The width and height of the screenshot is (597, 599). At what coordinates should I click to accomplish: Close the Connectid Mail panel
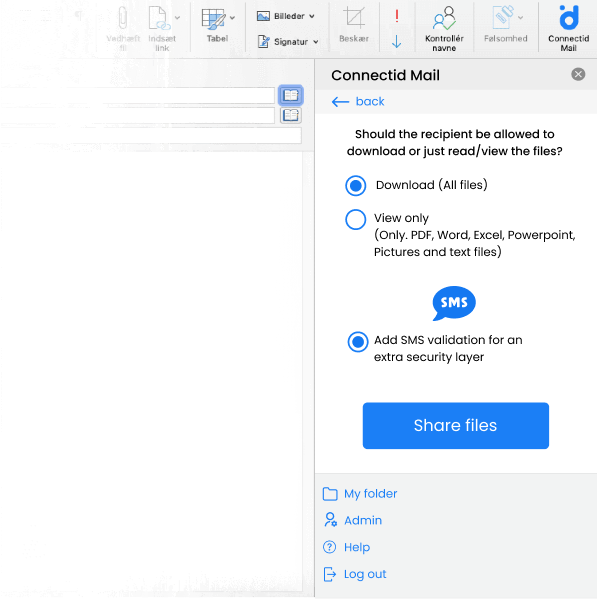578,74
